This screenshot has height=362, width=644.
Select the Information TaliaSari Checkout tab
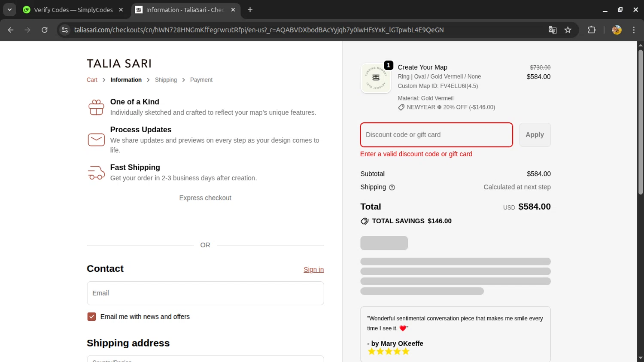click(185, 10)
